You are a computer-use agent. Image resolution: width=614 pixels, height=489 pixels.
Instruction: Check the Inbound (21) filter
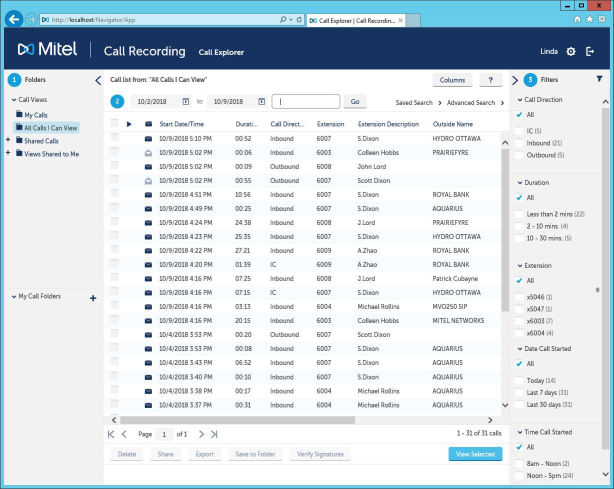click(519, 143)
